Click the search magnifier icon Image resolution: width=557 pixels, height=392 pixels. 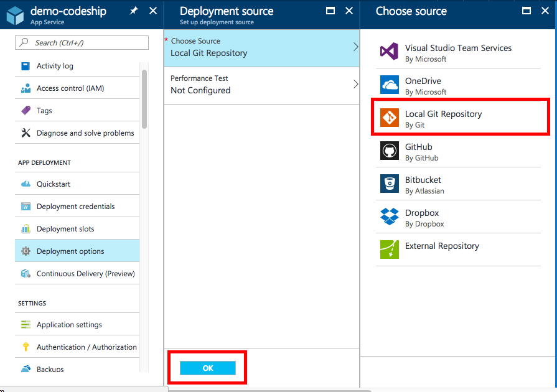24,42
